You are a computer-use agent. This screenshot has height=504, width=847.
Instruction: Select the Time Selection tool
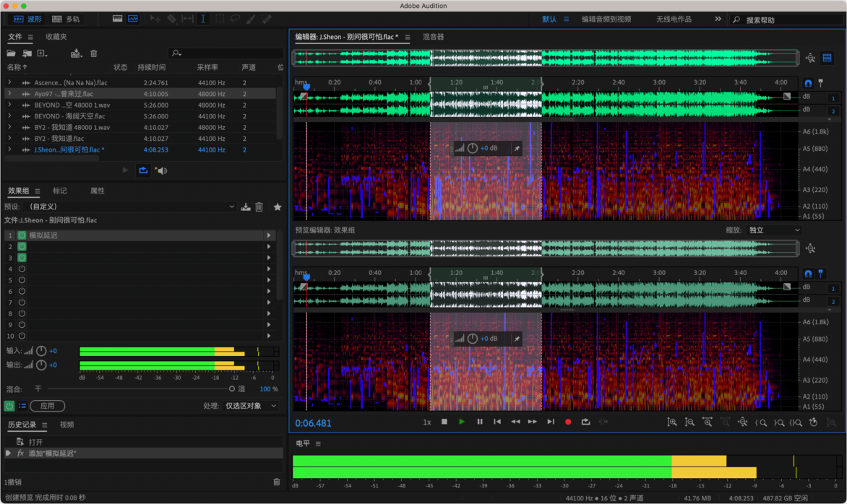click(203, 19)
